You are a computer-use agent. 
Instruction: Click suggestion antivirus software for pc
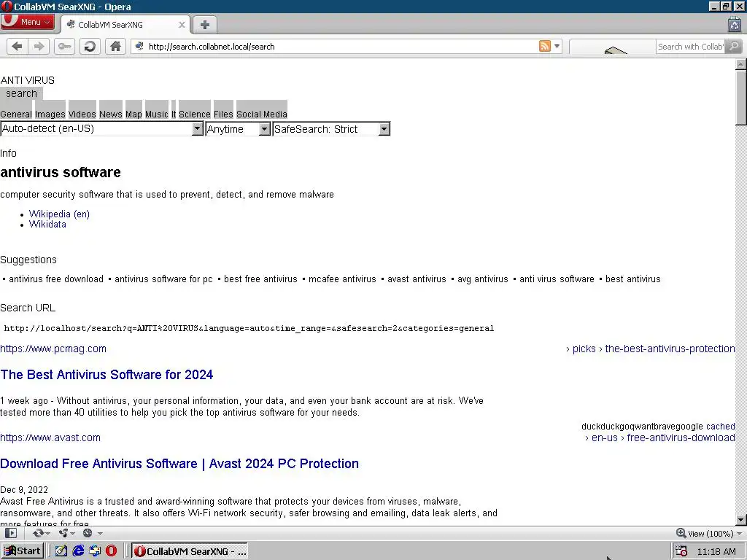pos(163,279)
